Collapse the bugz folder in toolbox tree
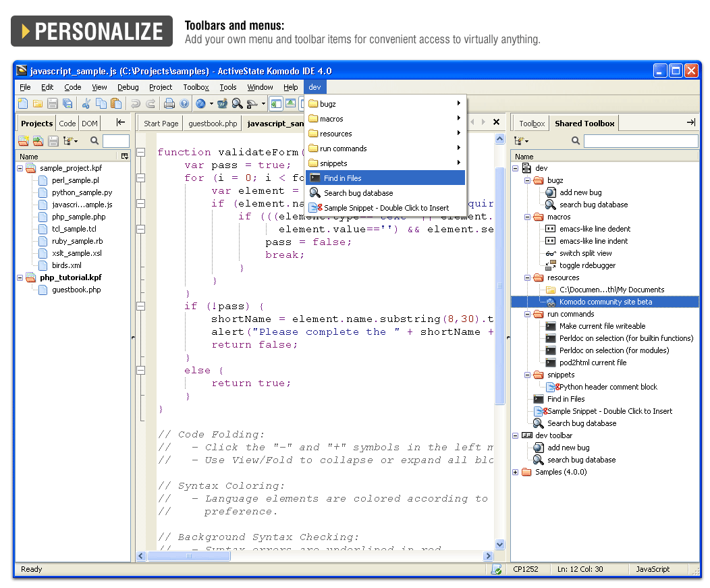The width and height of the screenshot is (710, 588). pos(528,180)
